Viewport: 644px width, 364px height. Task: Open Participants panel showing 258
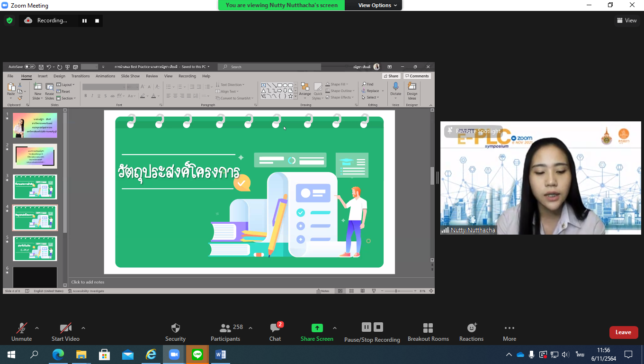point(226,332)
